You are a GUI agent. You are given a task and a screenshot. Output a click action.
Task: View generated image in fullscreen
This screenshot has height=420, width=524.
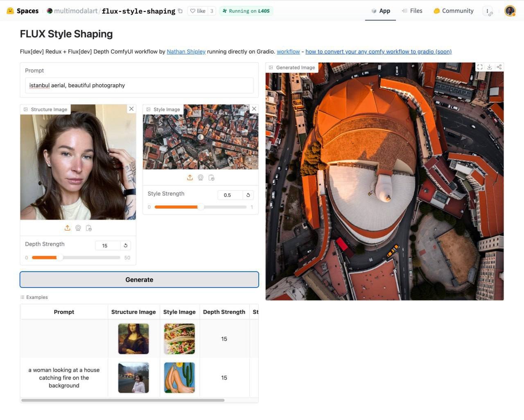coord(480,67)
